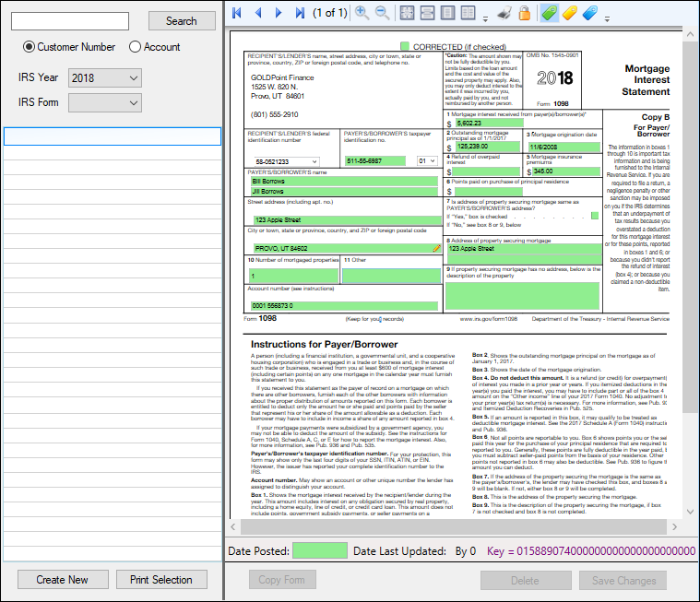Jump to the last page
This screenshot has width=700, height=602.
point(299,13)
